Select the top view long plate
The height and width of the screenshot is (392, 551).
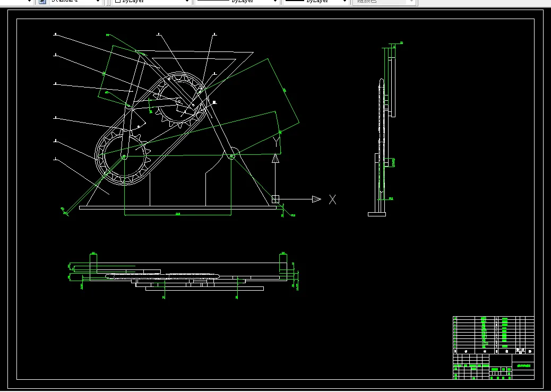pos(188,271)
